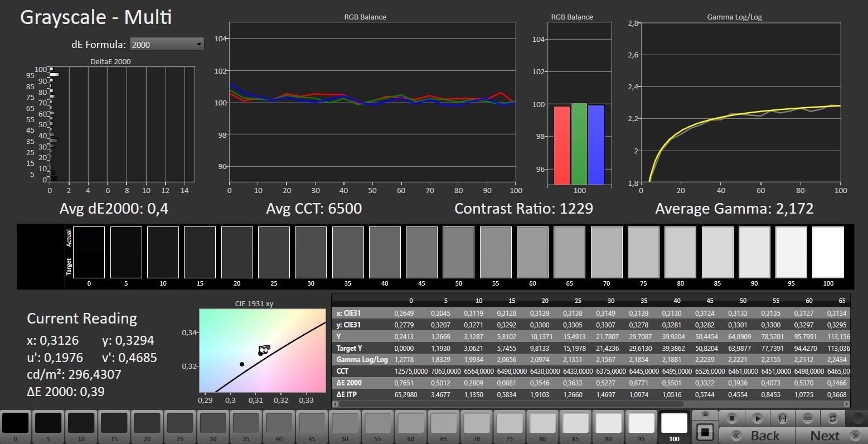Click the round status indicator at the far right of the toolbar

(x=859, y=417)
